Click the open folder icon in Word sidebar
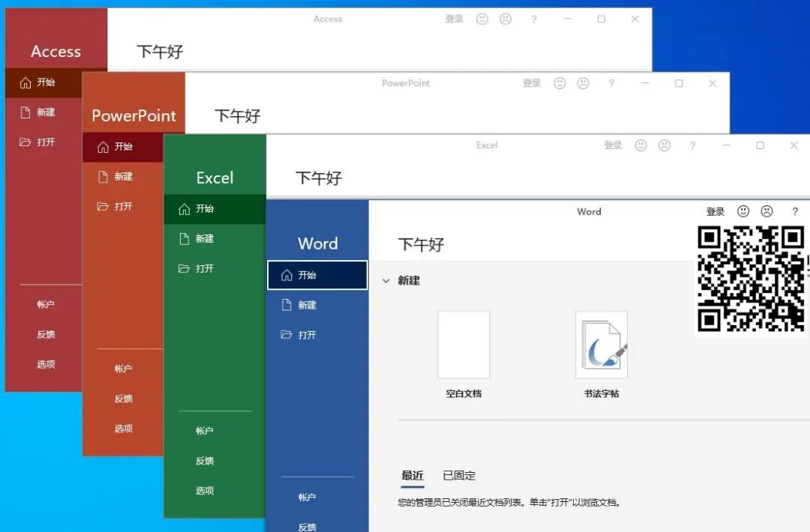This screenshot has width=810, height=532. click(286, 335)
